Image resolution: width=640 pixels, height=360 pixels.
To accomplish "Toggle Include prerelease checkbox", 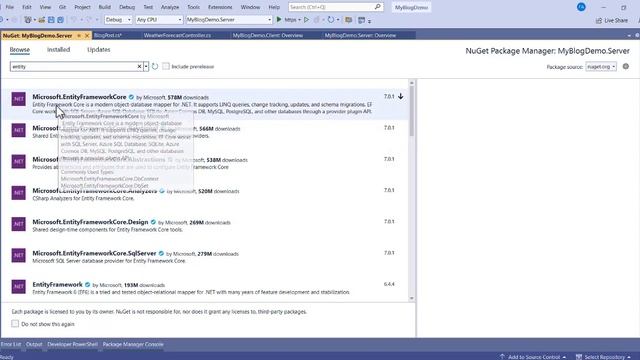I will (x=166, y=66).
